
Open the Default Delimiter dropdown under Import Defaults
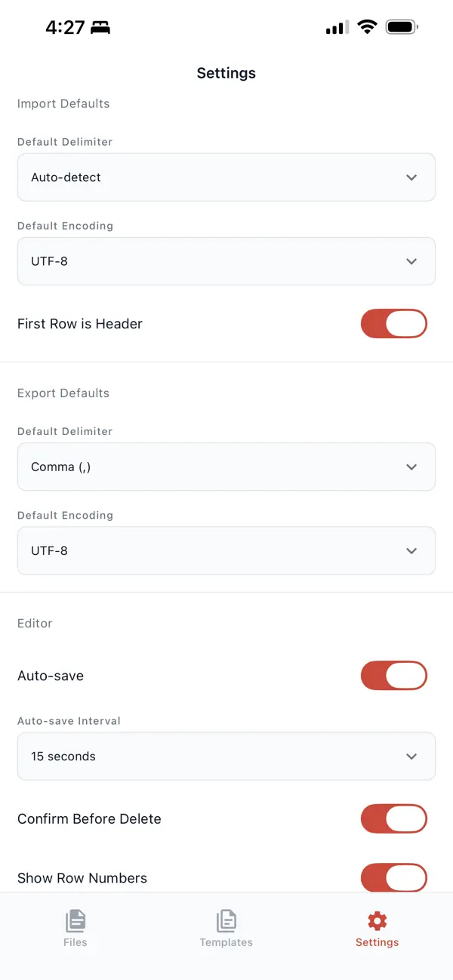pos(226,177)
